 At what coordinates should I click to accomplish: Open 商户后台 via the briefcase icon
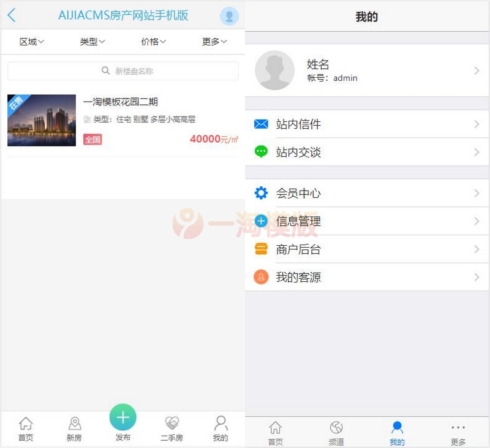tap(262, 249)
